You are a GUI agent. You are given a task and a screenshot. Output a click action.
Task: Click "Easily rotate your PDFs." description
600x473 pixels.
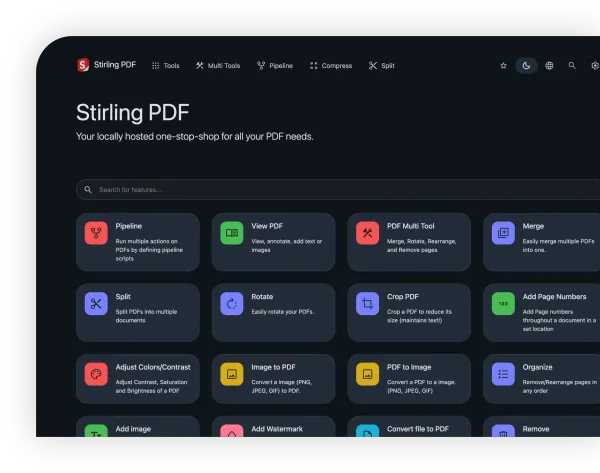tap(282, 312)
